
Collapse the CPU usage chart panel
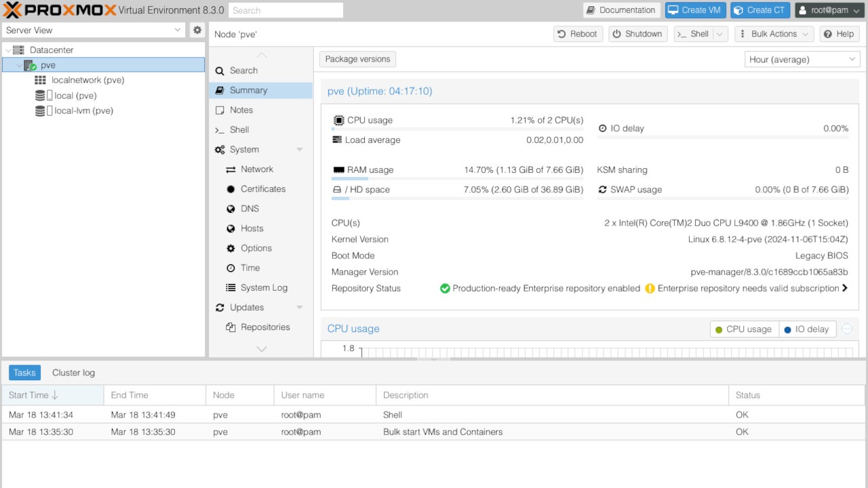click(847, 329)
